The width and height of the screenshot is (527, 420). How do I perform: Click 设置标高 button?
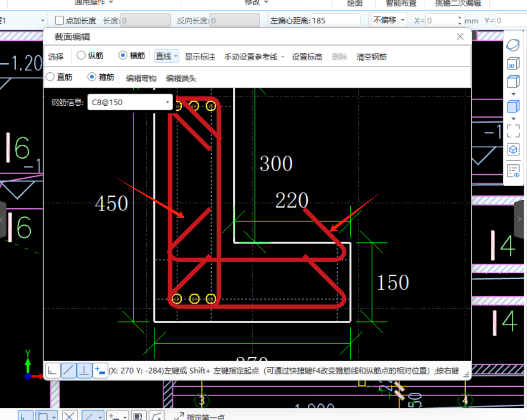[x=307, y=57]
